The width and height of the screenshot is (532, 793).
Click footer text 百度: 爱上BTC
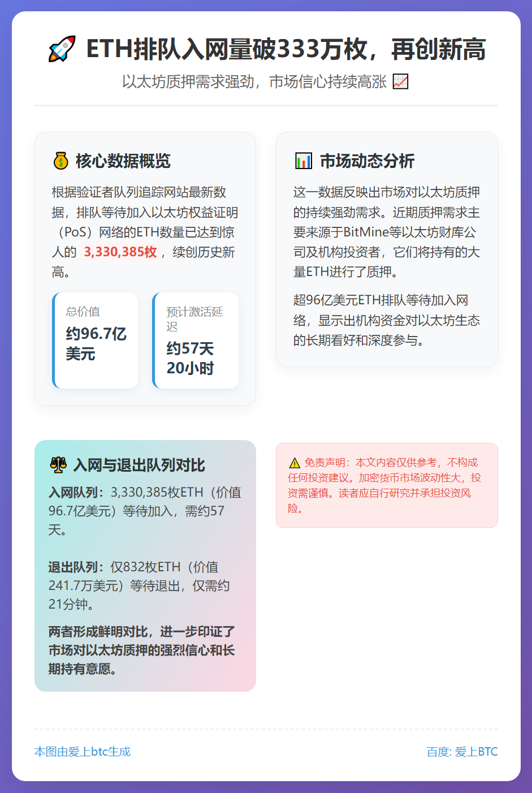[x=462, y=752]
